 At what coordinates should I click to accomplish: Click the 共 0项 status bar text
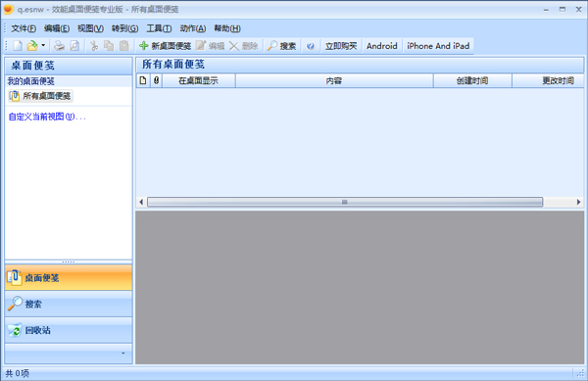pos(18,373)
